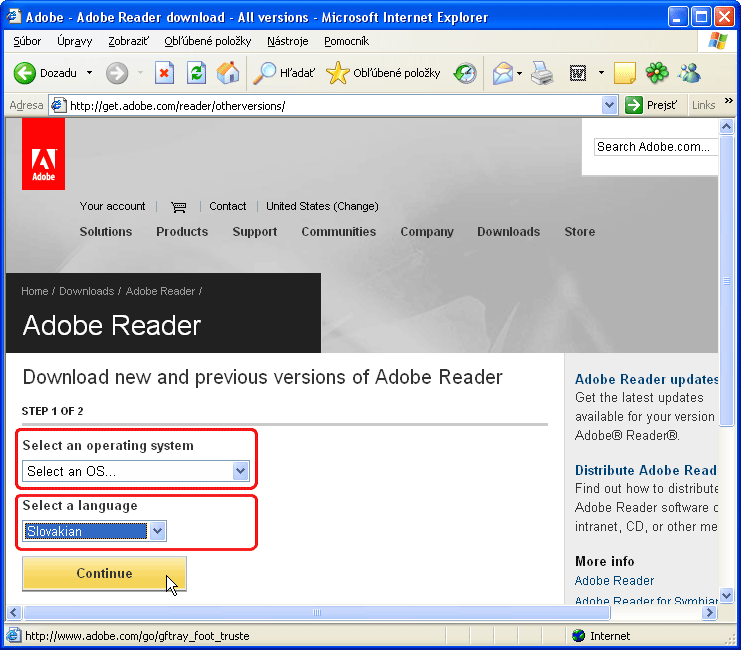This screenshot has width=741, height=650.
Task: Click the horizontal scrollbar left arrow
Action: point(13,613)
